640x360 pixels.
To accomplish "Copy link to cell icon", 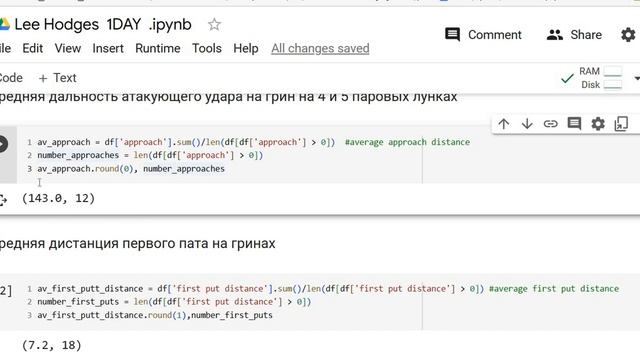I will (550, 124).
